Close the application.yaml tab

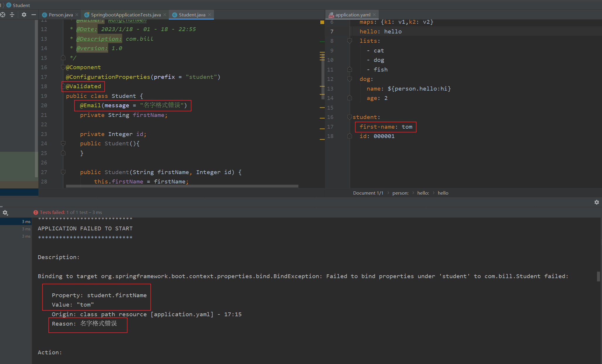coord(374,15)
